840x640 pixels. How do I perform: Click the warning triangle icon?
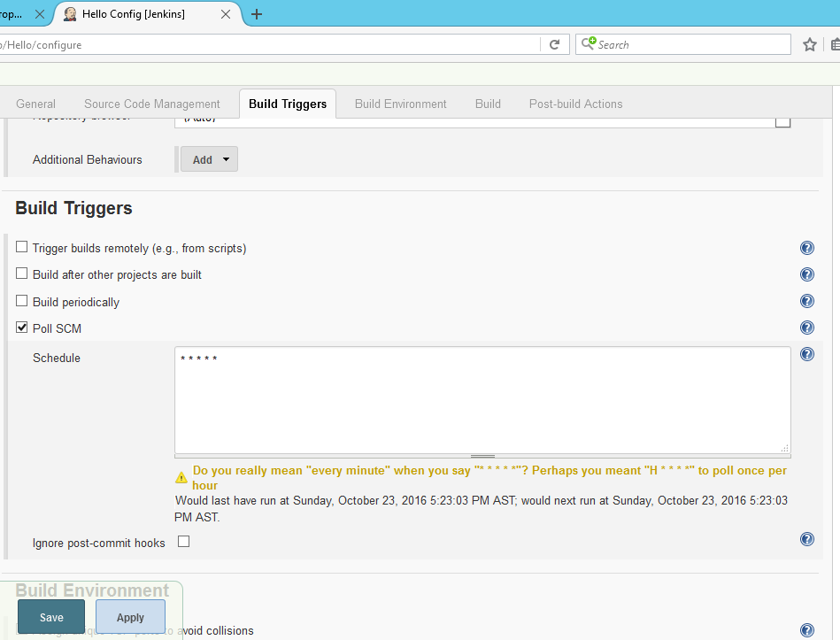click(x=181, y=476)
